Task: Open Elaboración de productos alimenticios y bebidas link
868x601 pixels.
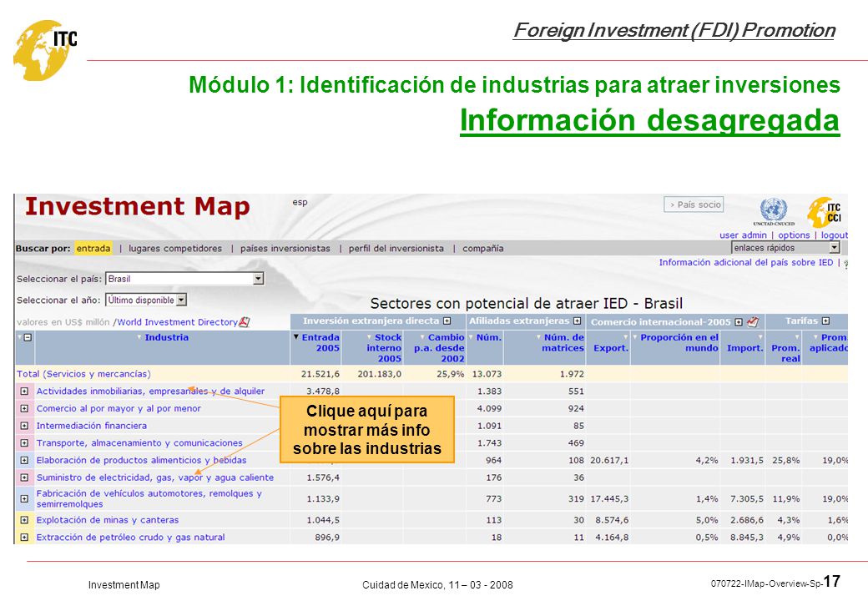Action: [141, 460]
